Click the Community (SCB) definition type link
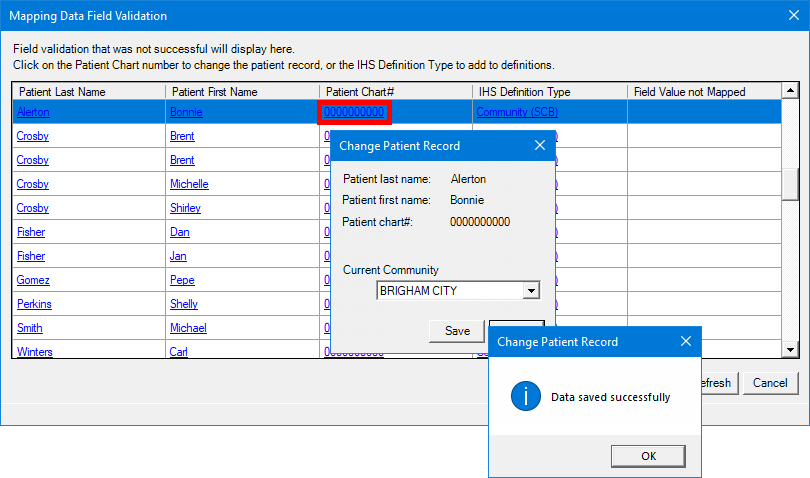810x478 pixels. [517, 112]
